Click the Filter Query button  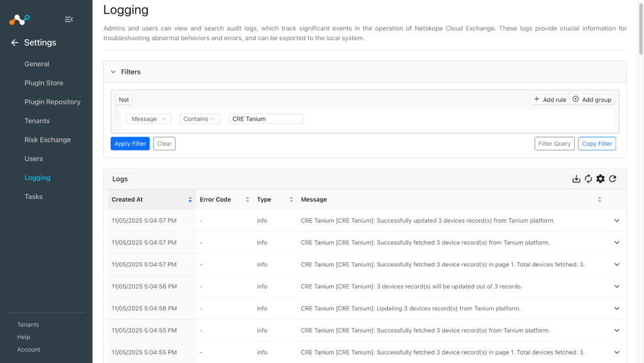pos(555,143)
